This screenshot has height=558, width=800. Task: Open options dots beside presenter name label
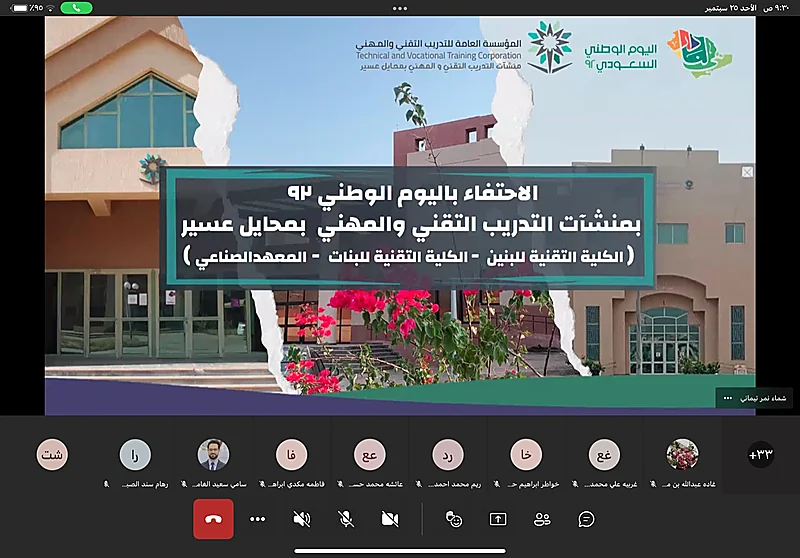[727, 398]
